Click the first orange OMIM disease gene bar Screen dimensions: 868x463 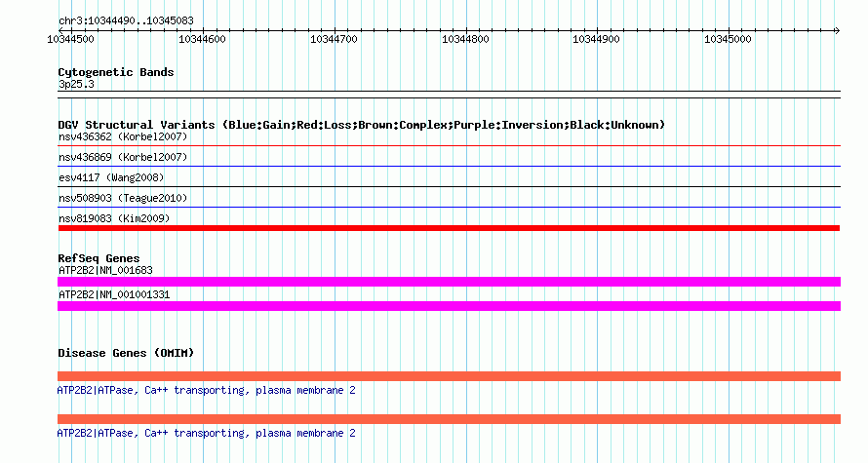[449, 376]
